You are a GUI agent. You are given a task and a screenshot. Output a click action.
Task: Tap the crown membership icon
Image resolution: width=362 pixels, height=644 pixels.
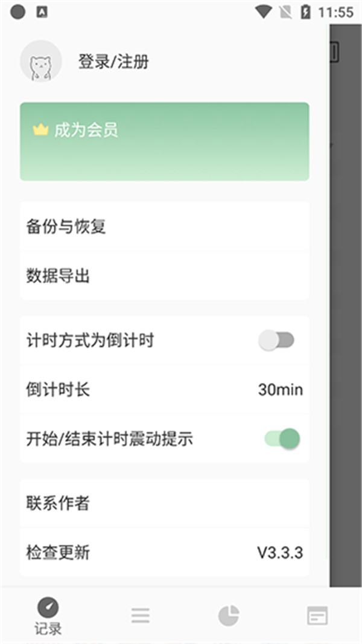click(x=40, y=130)
